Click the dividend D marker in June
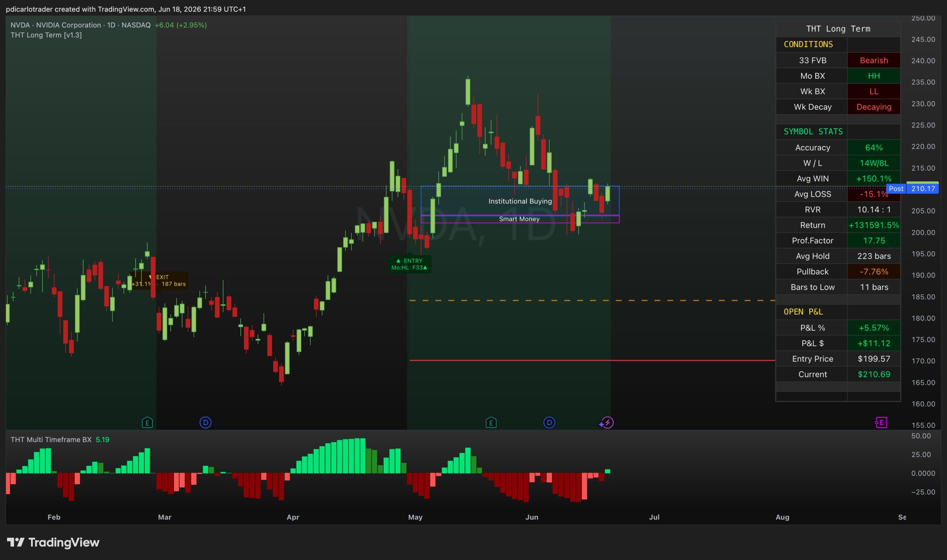The image size is (947, 560). (549, 422)
